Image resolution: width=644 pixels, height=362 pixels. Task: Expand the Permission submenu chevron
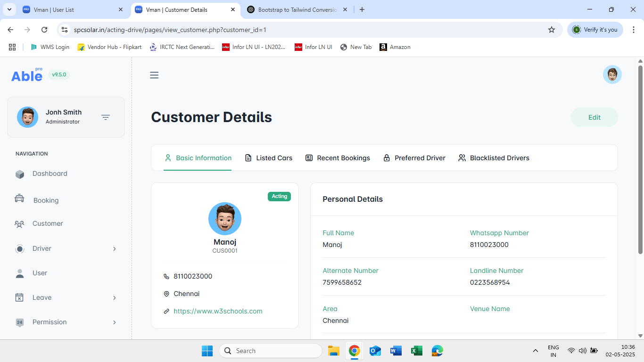click(x=114, y=322)
